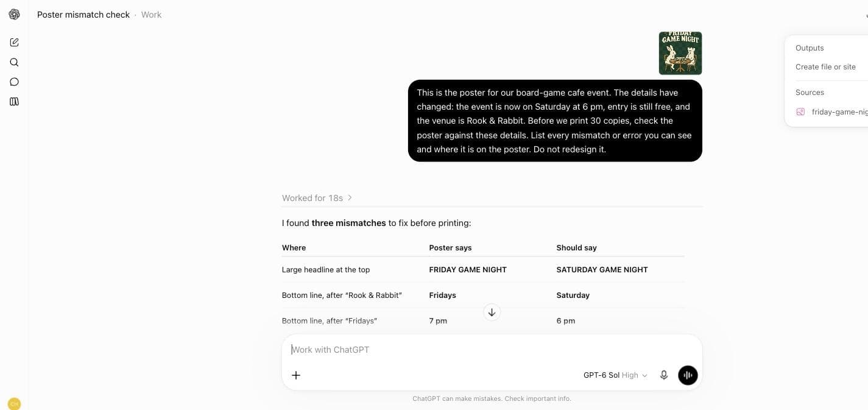Click the Sources section label
The width and height of the screenshot is (868, 410).
pyautogui.click(x=810, y=93)
